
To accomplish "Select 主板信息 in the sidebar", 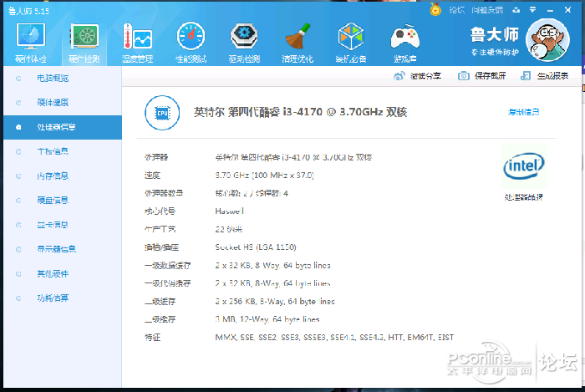I will click(63, 151).
